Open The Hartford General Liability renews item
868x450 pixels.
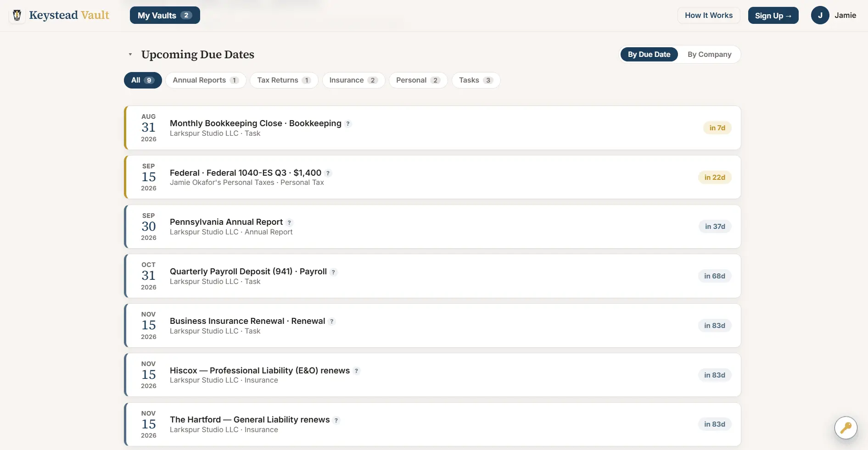click(x=432, y=424)
